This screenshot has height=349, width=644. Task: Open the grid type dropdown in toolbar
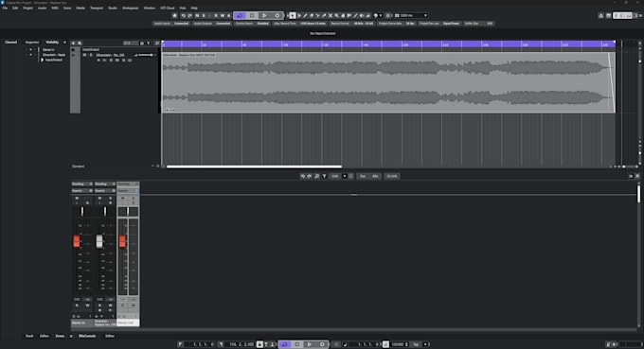pos(425,15)
